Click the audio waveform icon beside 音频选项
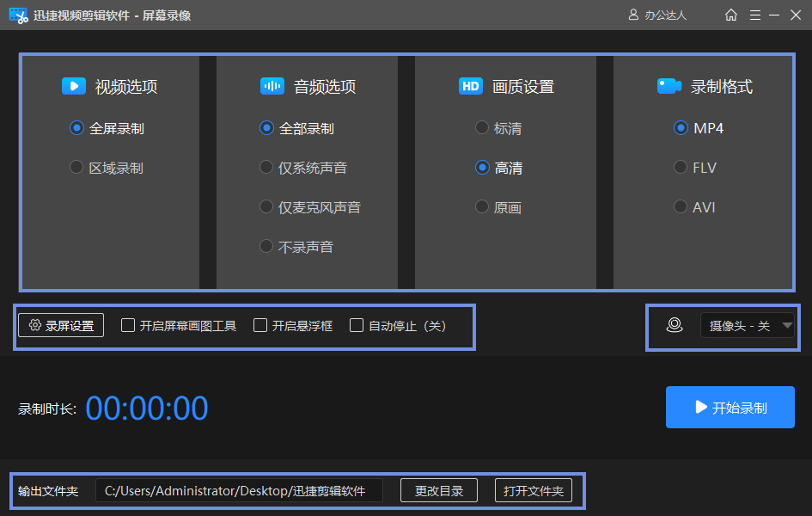The image size is (812, 516). [272, 86]
